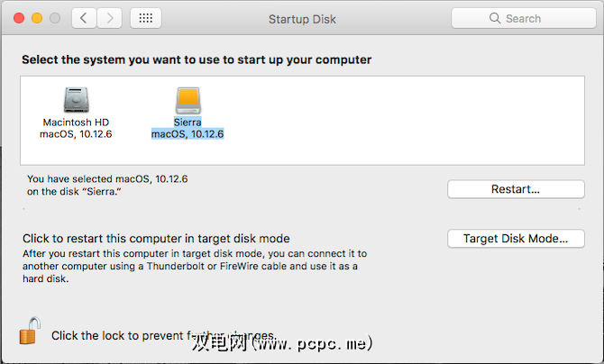Image resolution: width=604 pixels, height=364 pixels.
Task: Click the Startup Disk window title
Action: (x=301, y=18)
